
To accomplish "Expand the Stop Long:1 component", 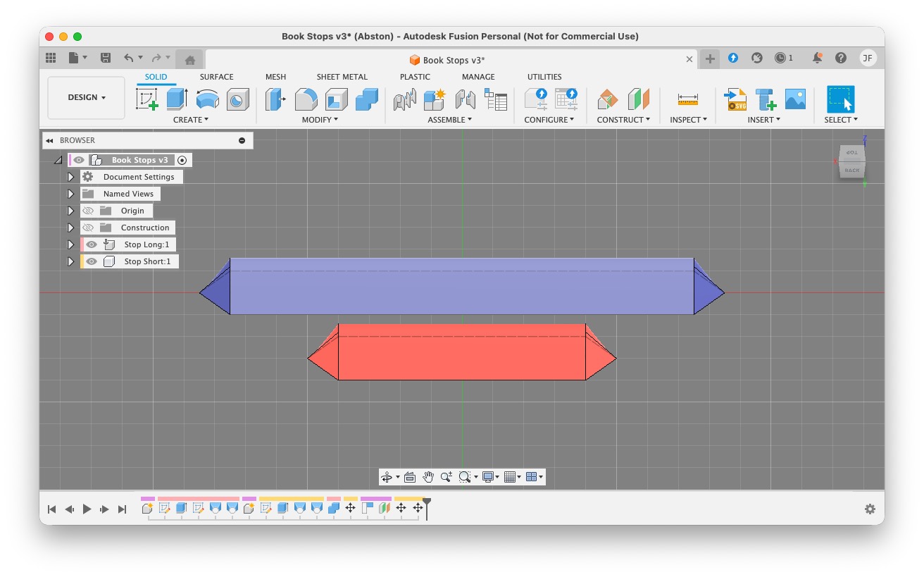I will 70,244.
